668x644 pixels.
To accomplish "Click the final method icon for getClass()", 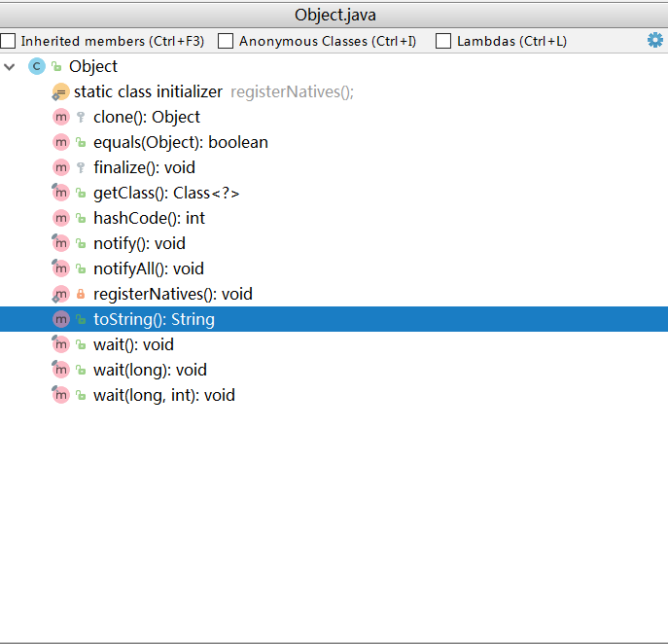I will 60,193.
